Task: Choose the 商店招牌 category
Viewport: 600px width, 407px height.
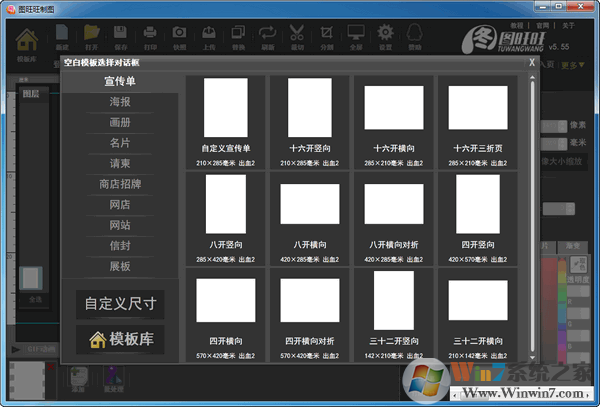Action: tap(120, 184)
